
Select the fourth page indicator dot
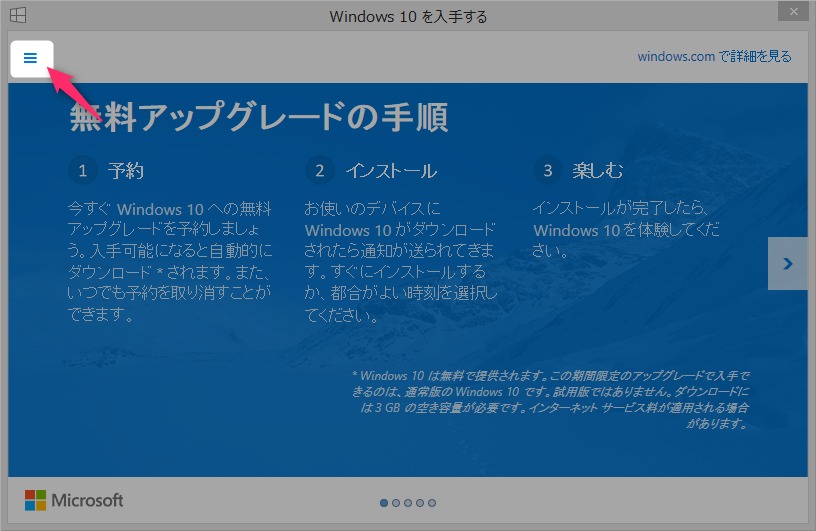click(420, 503)
